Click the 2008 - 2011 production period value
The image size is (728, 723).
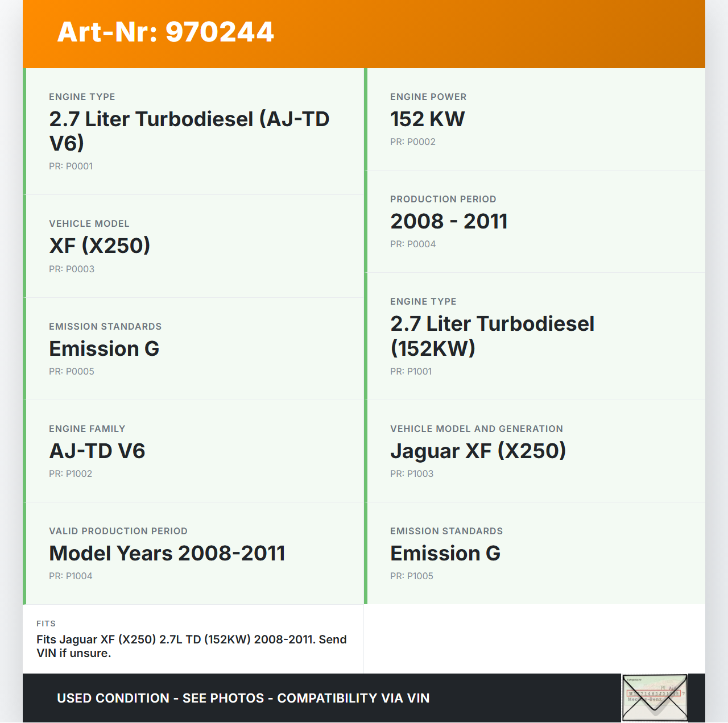[449, 221]
